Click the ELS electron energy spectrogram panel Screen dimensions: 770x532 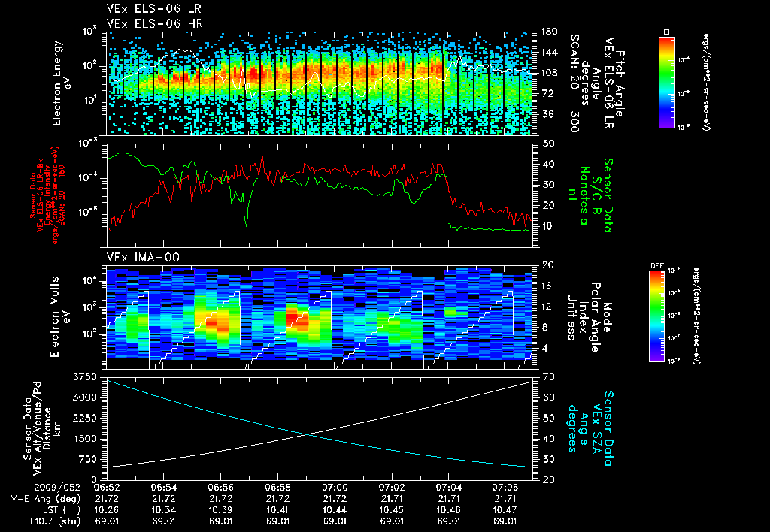pos(319,83)
